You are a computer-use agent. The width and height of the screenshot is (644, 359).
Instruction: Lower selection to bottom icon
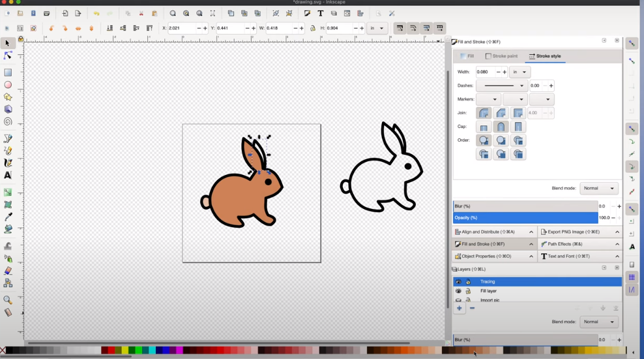pyautogui.click(x=110, y=28)
